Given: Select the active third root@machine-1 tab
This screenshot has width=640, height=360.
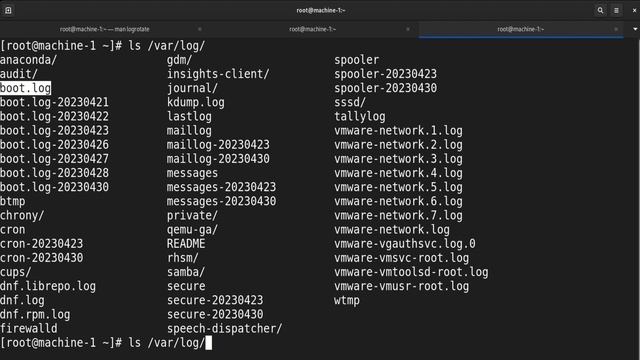Looking at the screenshot, I should tap(520, 29).
